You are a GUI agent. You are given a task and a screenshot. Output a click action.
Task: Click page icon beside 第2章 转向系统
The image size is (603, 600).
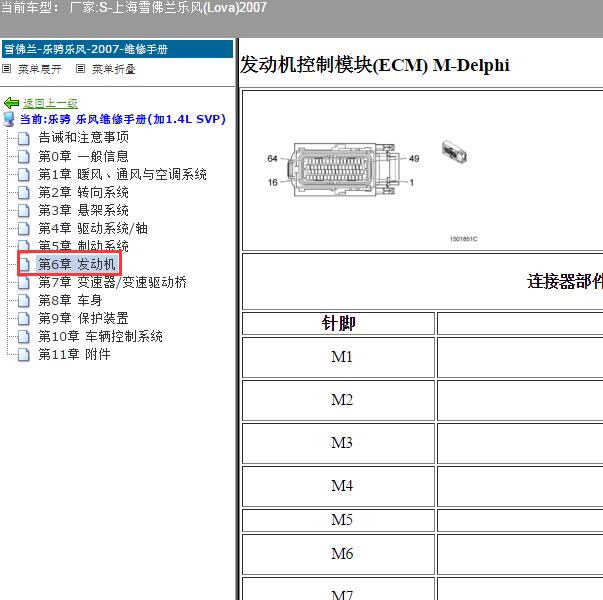[24, 192]
